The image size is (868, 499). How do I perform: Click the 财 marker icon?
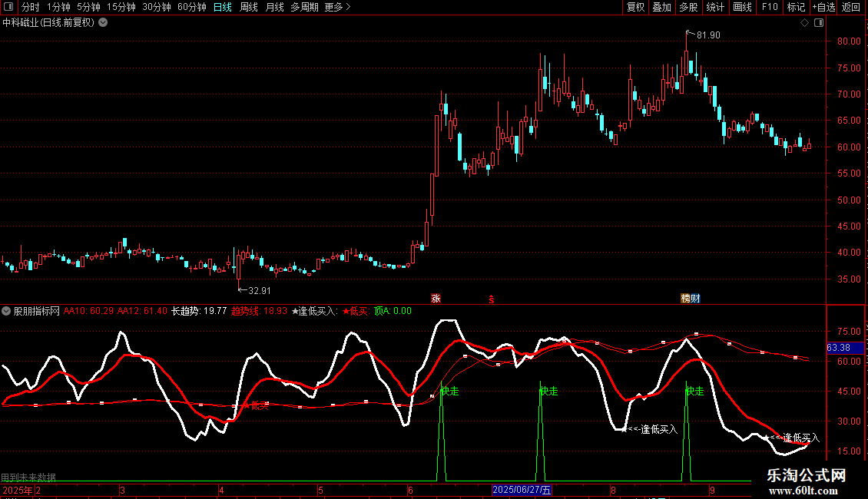[x=695, y=298]
